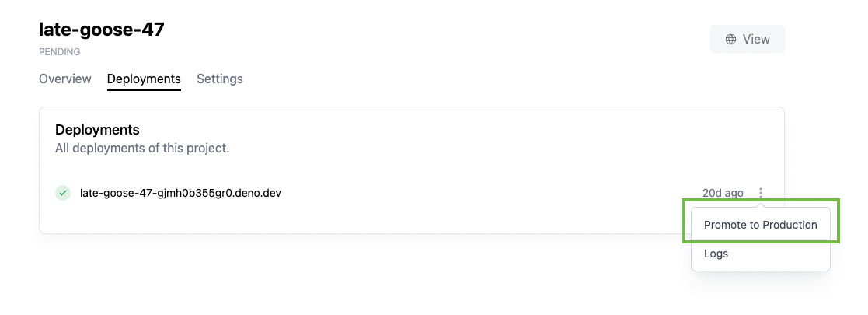Open Logs from the deployment menu
The height and width of the screenshot is (315, 868).
(x=716, y=254)
